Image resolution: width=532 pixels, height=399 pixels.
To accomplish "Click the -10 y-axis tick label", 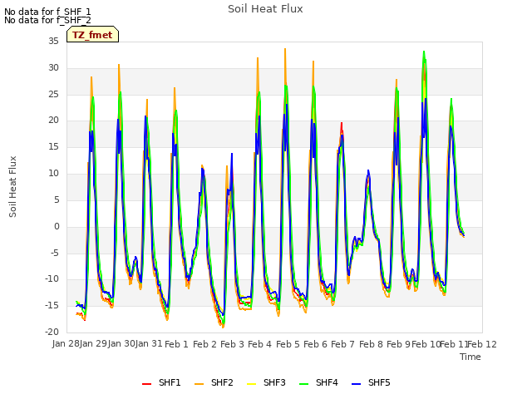I will [x=52, y=279].
